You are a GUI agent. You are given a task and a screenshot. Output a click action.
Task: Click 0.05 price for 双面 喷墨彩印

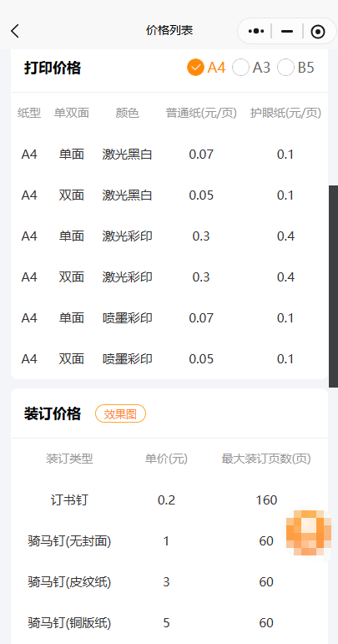point(201,359)
